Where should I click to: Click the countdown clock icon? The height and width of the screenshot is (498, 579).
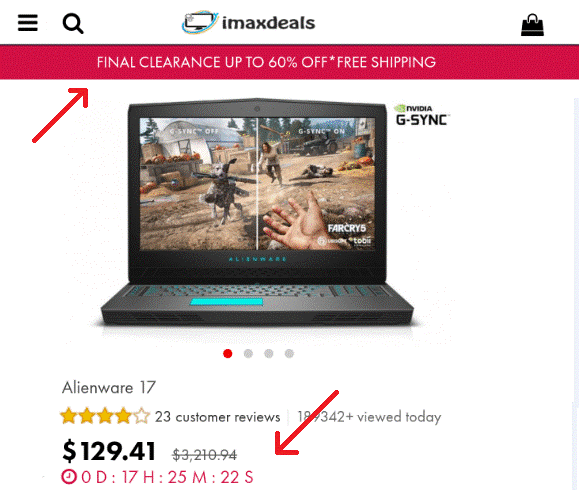68,477
